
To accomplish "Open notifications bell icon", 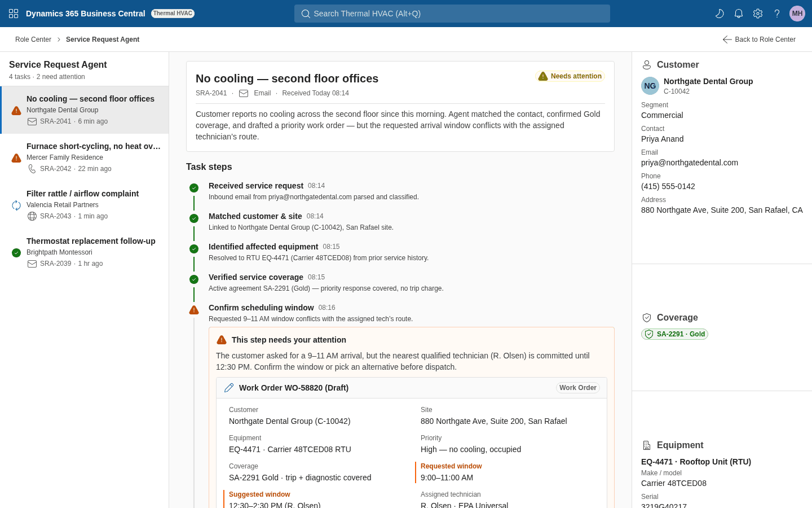I will [x=739, y=14].
